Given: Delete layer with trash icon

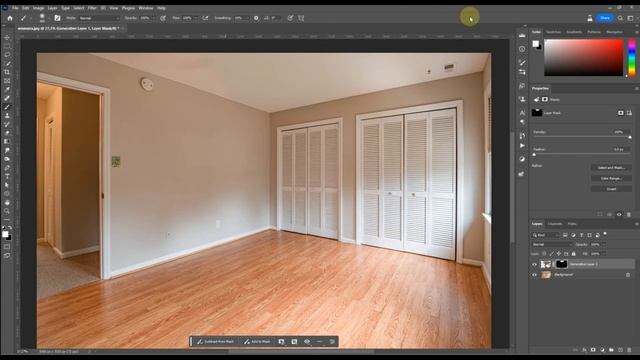Looking at the screenshot, I should (629, 350).
